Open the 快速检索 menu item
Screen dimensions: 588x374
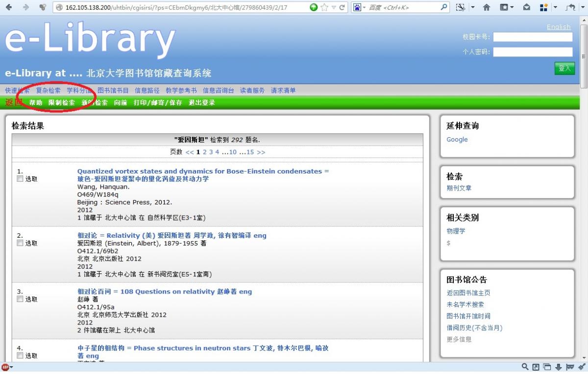pyautogui.click(x=17, y=91)
